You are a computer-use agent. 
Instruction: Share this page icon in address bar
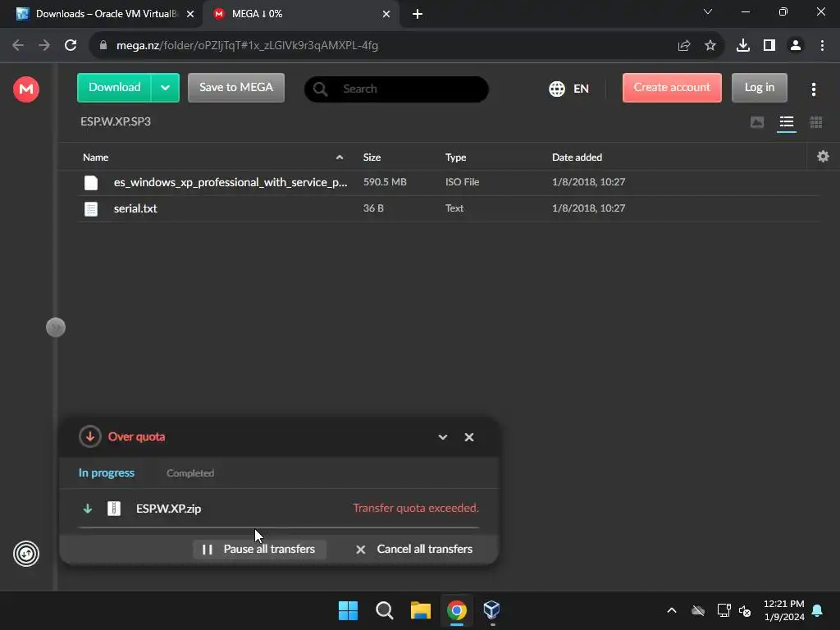(684, 46)
